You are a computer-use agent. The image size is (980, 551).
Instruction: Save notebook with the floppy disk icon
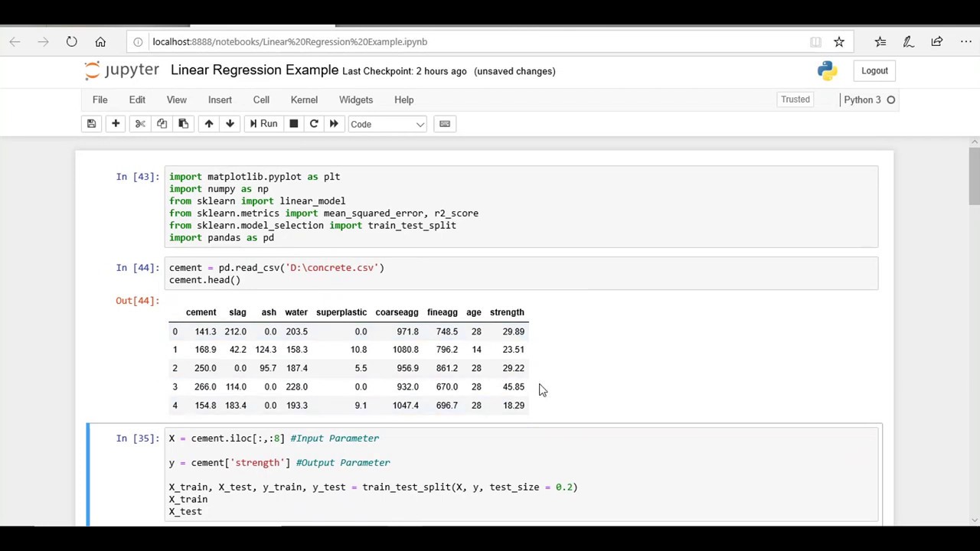(x=91, y=124)
